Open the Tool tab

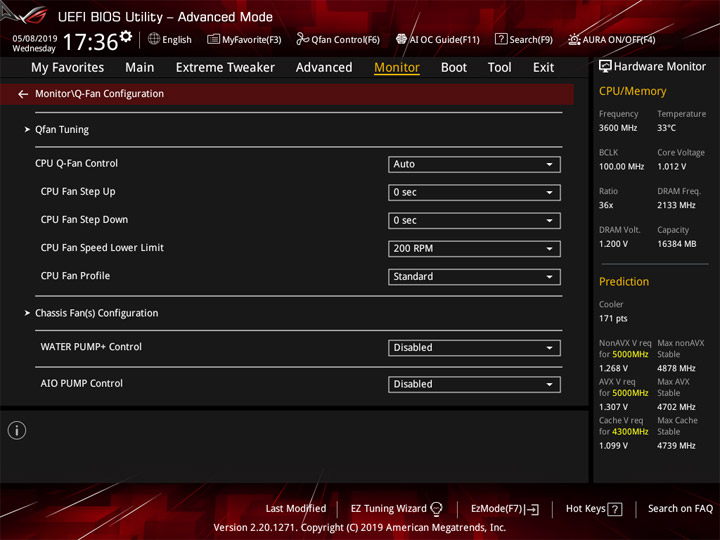[x=499, y=68]
